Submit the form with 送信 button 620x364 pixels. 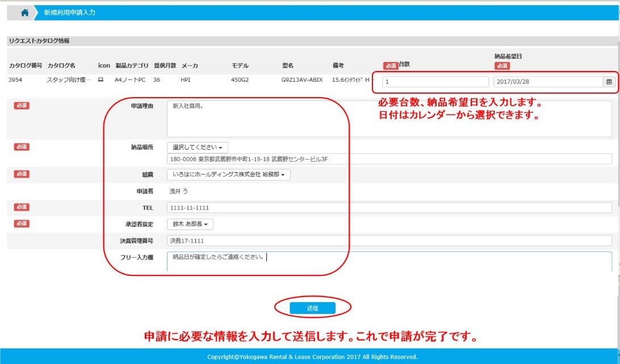312,308
